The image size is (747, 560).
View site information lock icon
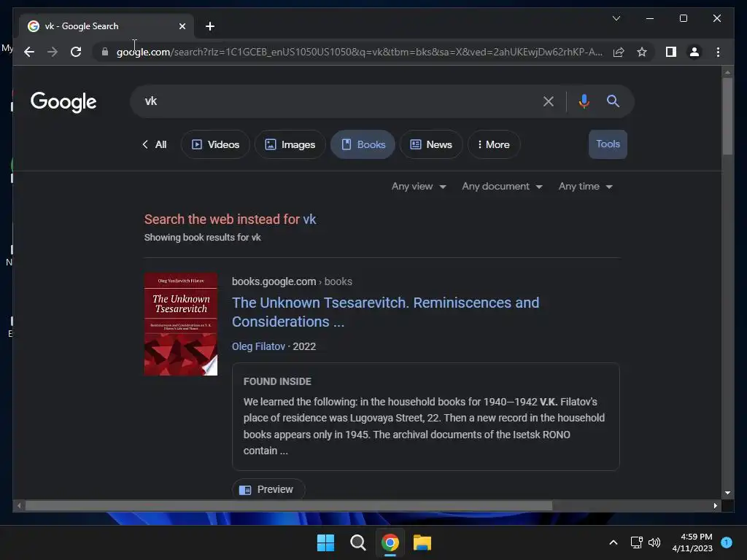click(105, 52)
